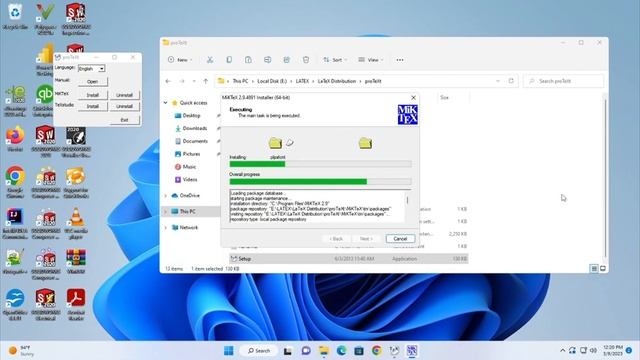The height and width of the screenshot is (360, 640).
Task: Click Uninstall button for MiKTeX in proTeXt
Action: click(x=124, y=95)
